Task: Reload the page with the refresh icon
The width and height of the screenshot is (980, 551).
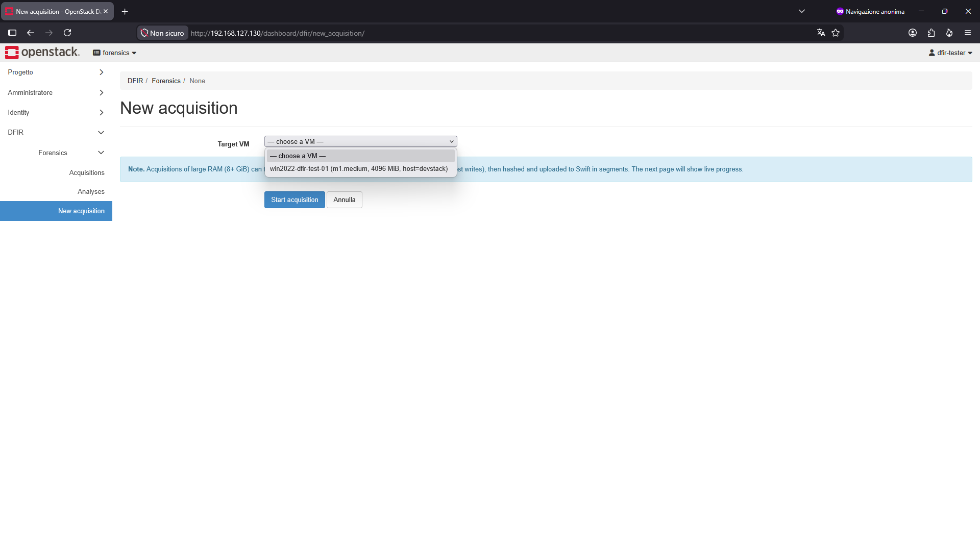Action: click(67, 33)
